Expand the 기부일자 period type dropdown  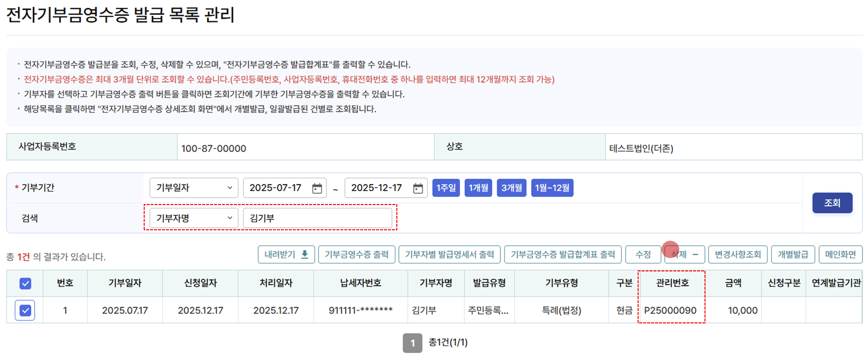(194, 188)
